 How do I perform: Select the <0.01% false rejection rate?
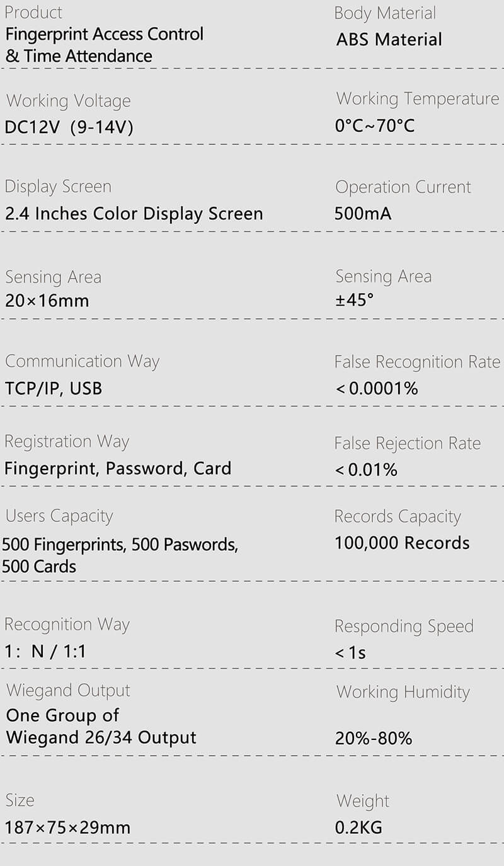[x=367, y=470]
